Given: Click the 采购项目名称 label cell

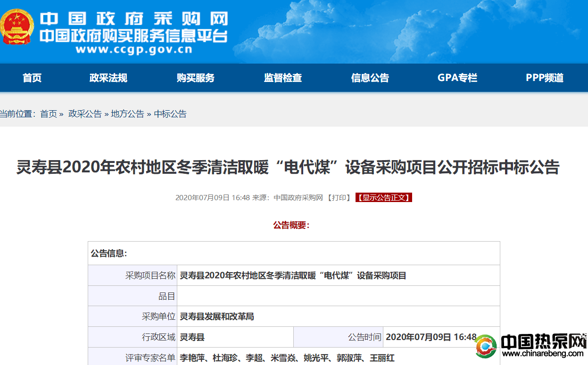Looking at the screenshot, I should pyautogui.click(x=133, y=276).
